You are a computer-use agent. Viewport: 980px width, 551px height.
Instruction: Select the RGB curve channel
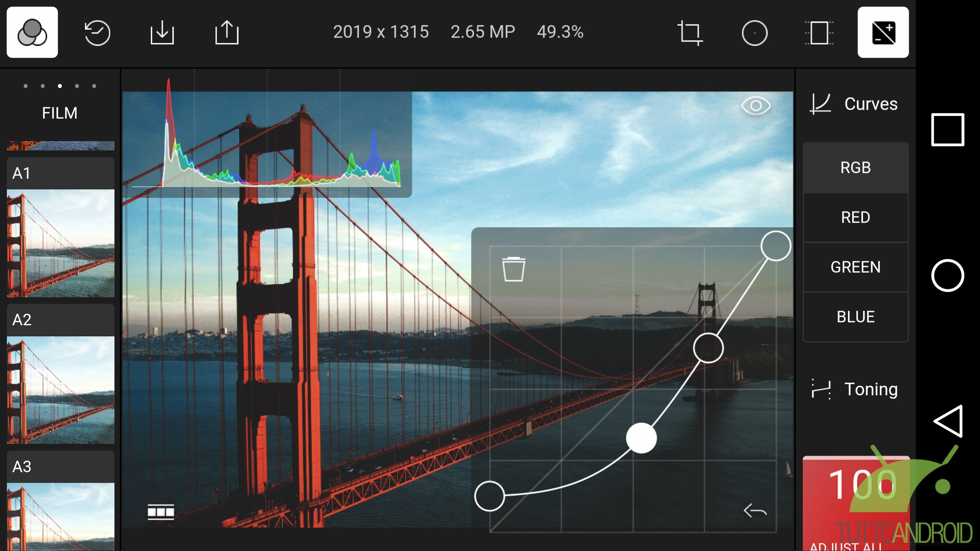(x=856, y=168)
